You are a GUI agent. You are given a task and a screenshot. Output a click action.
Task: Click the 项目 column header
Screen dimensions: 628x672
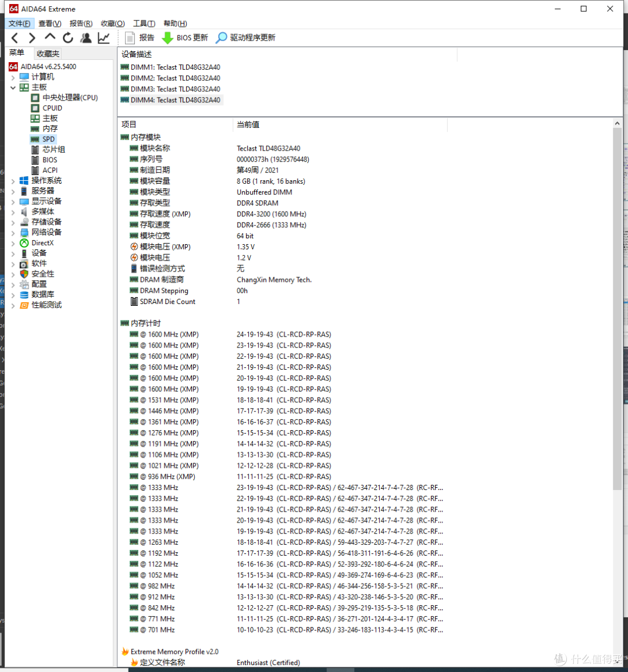176,125
